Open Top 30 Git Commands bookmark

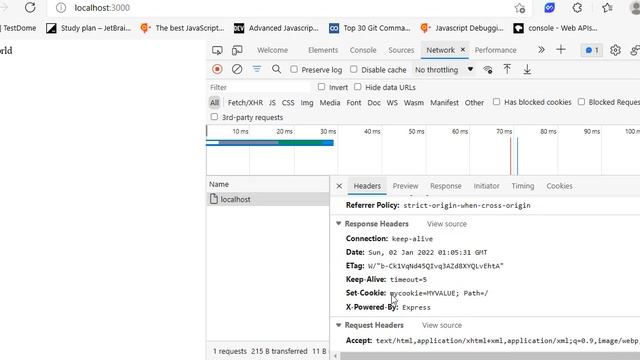coord(370,28)
